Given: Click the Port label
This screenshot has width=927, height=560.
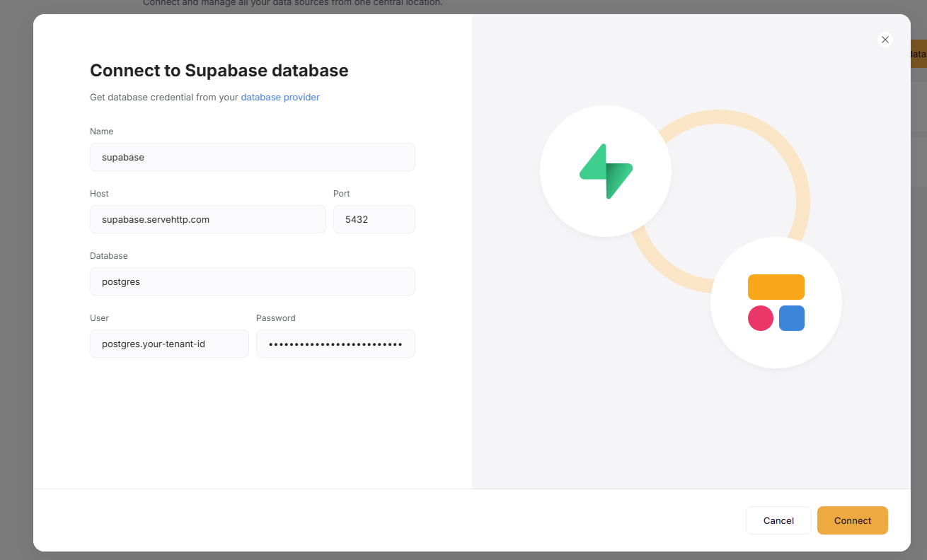Looking at the screenshot, I should (x=342, y=194).
